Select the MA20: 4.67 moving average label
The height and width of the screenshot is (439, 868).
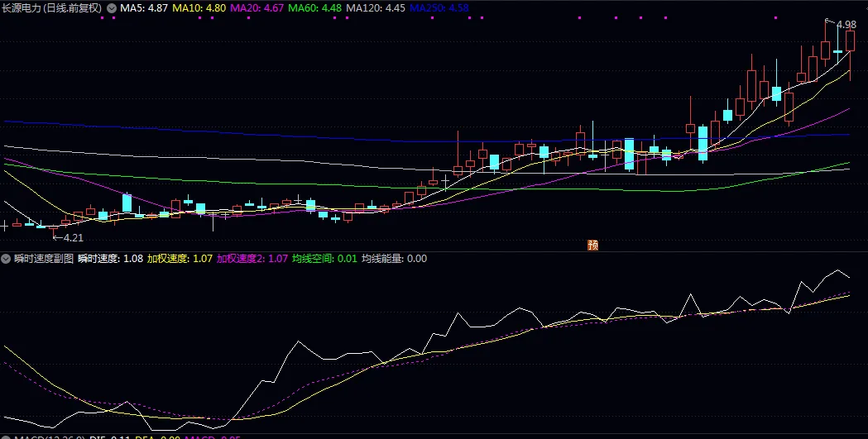coord(257,8)
